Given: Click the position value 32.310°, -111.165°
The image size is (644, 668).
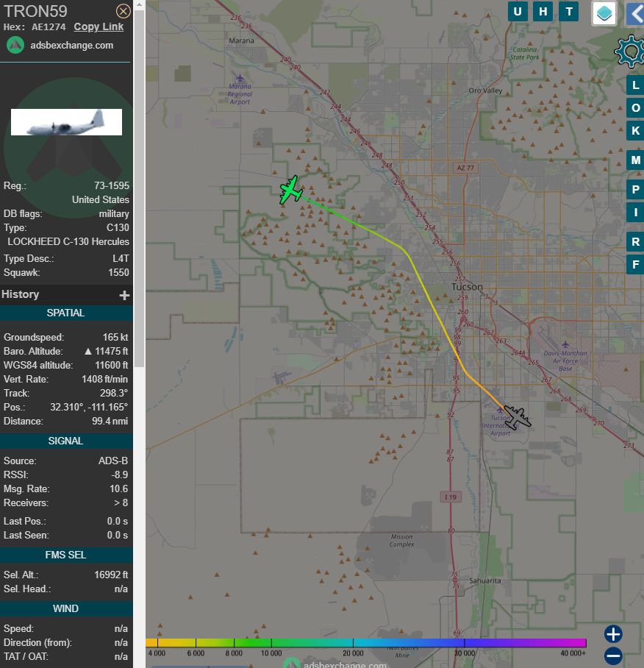Looking at the screenshot, I should point(89,408).
